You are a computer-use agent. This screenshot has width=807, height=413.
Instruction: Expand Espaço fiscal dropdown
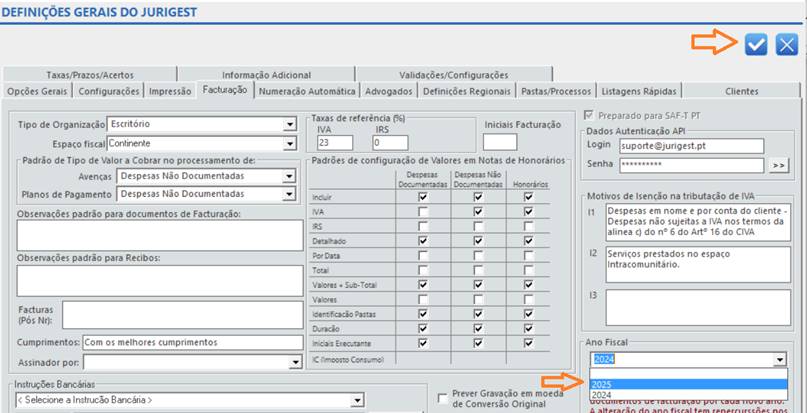291,143
